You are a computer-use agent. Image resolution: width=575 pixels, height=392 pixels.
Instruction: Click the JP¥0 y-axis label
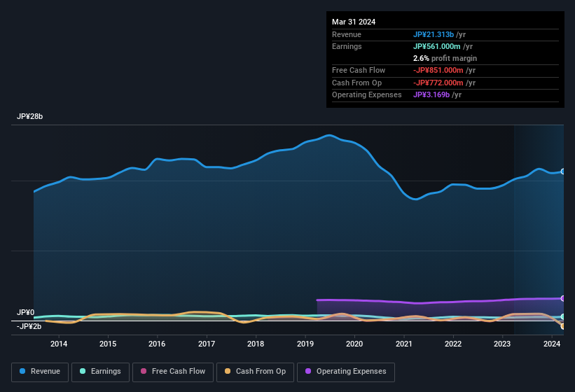(26, 312)
